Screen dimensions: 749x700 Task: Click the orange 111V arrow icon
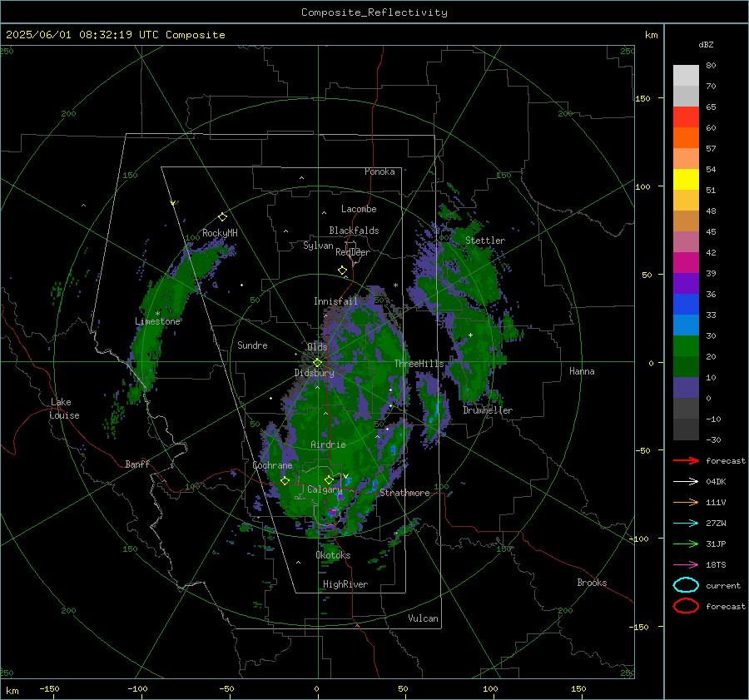point(686,502)
